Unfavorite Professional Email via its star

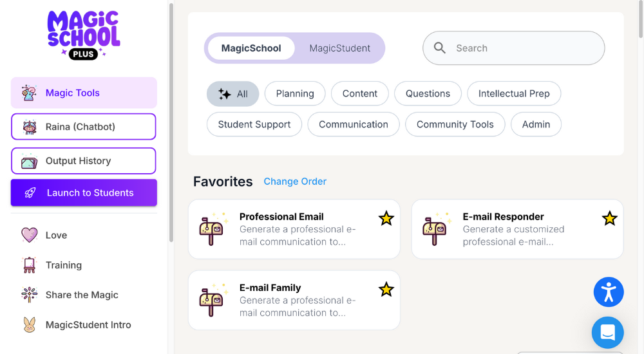coord(386,218)
